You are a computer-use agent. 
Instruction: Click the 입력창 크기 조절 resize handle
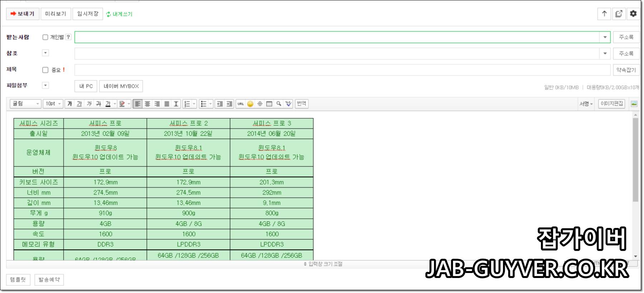(x=323, y=264)
